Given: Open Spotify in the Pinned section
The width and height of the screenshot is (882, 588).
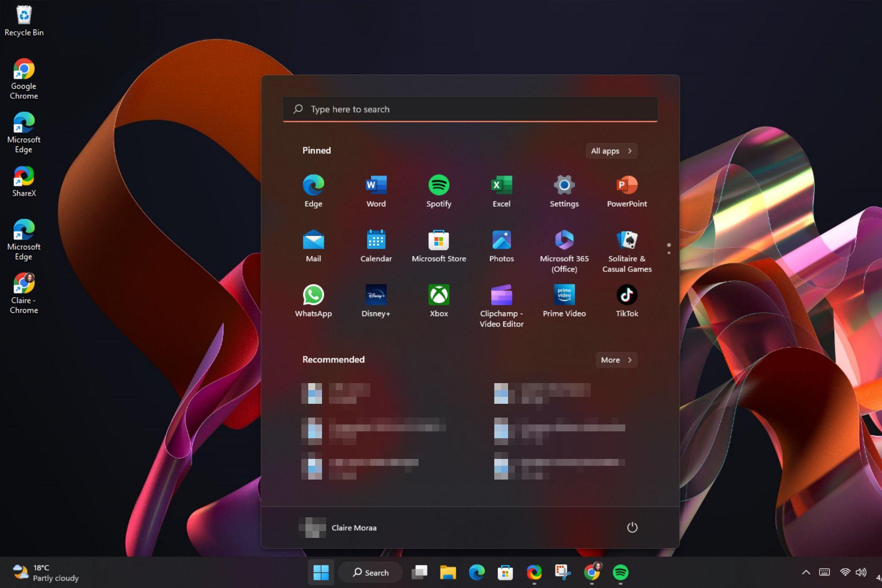Looking at the screenshot, I should coord(439,191).
